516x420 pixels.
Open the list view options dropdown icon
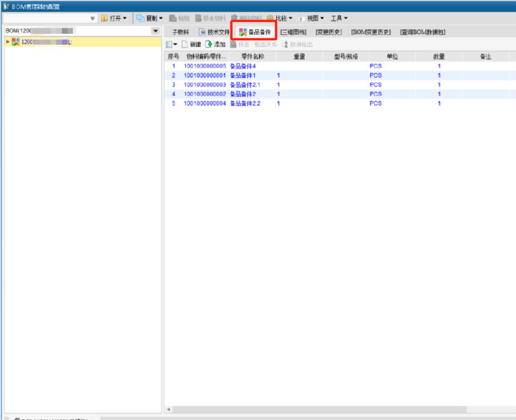(x=171, y=44)
